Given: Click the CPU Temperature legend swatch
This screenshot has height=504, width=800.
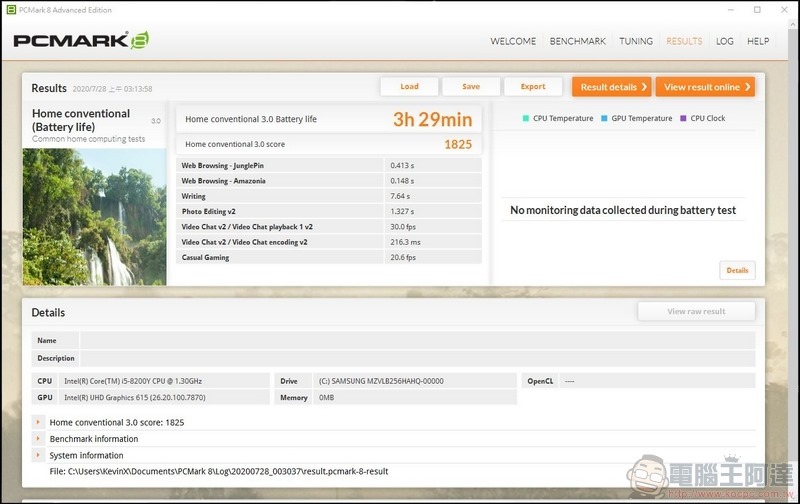Looking at the screenshot, I should pos(526,119).
